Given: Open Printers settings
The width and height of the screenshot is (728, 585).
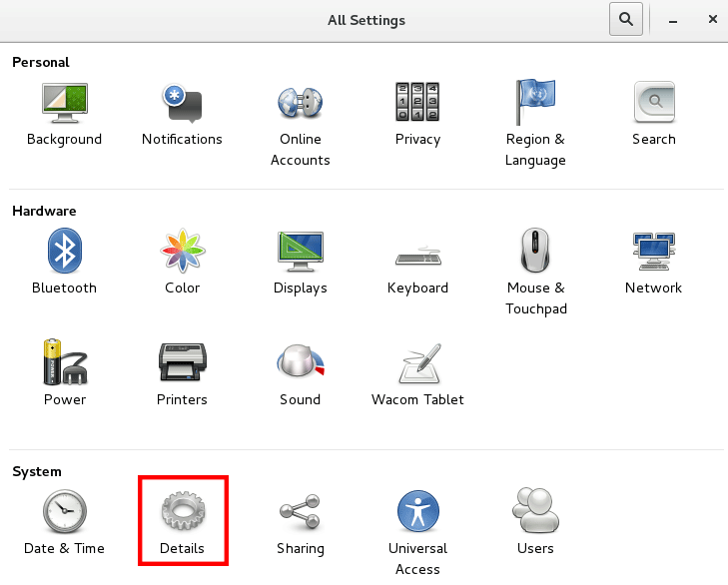Looking at the screenshot, I should pos(182,372).
